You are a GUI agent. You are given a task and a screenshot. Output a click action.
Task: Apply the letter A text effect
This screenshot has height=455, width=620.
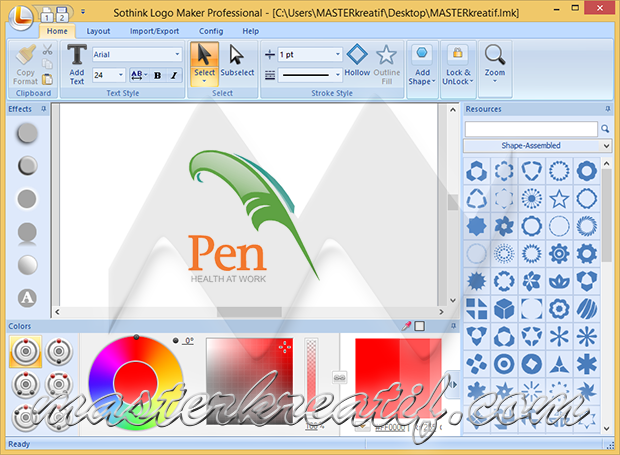(27, 298)
